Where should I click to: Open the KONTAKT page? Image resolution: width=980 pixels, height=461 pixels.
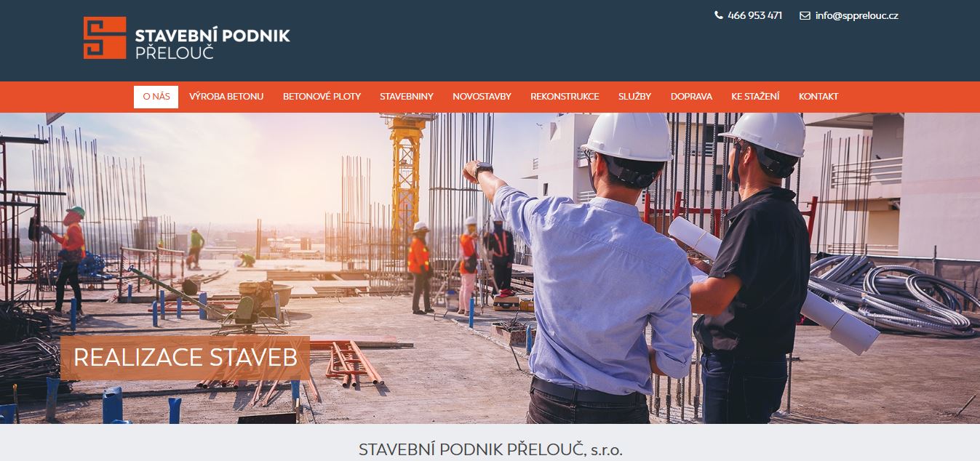click(818, 97)
